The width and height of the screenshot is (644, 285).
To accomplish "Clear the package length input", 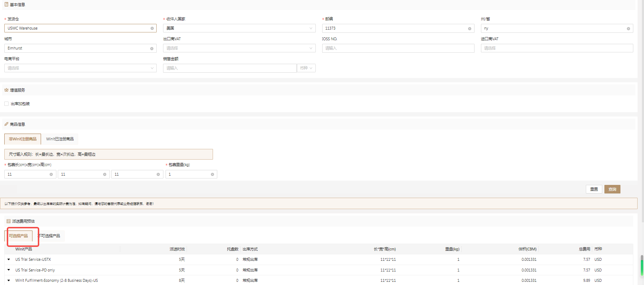I will pos(51,174).
